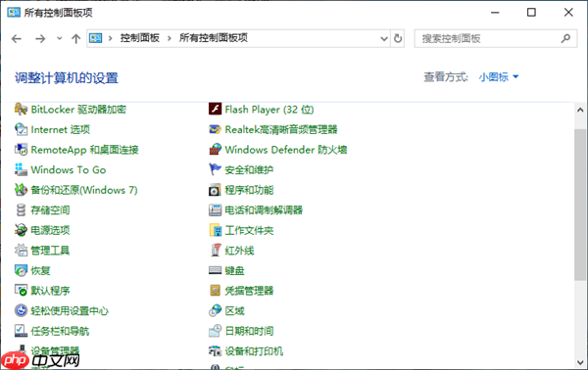Image resolution: width=588 pixels, height=370 pixels.
Task: Open the 电源选项 link text
Action: pos(50,230)
